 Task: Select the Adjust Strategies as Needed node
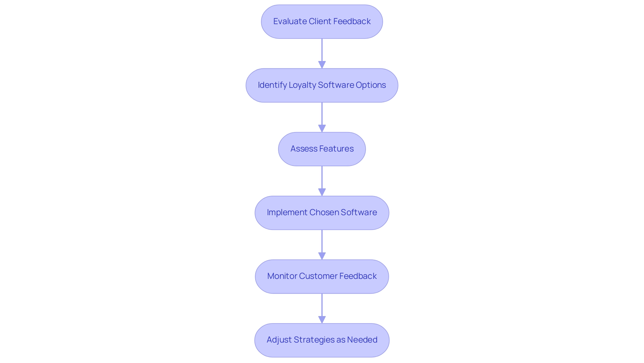pyautogui.click(x=322, y=340)
